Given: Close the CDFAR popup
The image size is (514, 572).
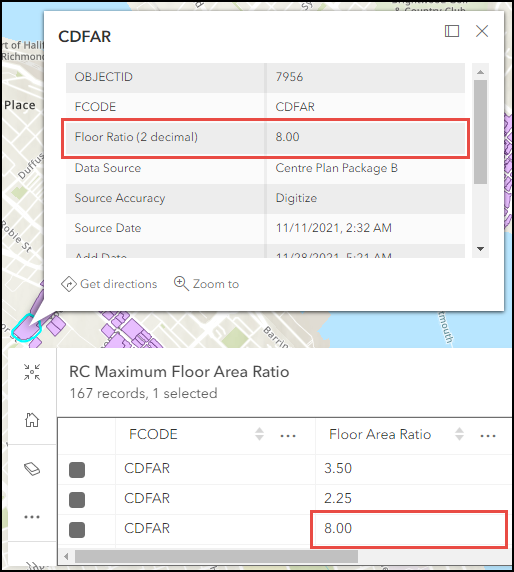Looking at the screenshot, I should [x=482, y=31].
